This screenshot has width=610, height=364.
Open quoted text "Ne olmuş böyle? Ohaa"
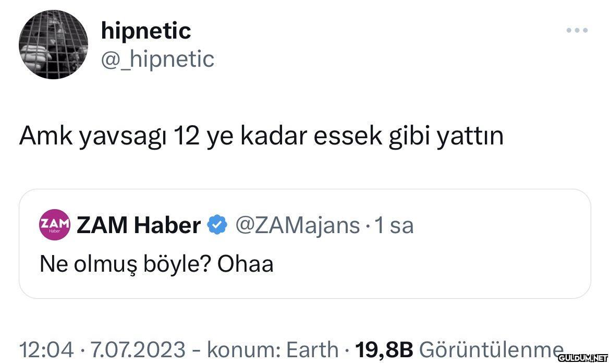(156, 264)
